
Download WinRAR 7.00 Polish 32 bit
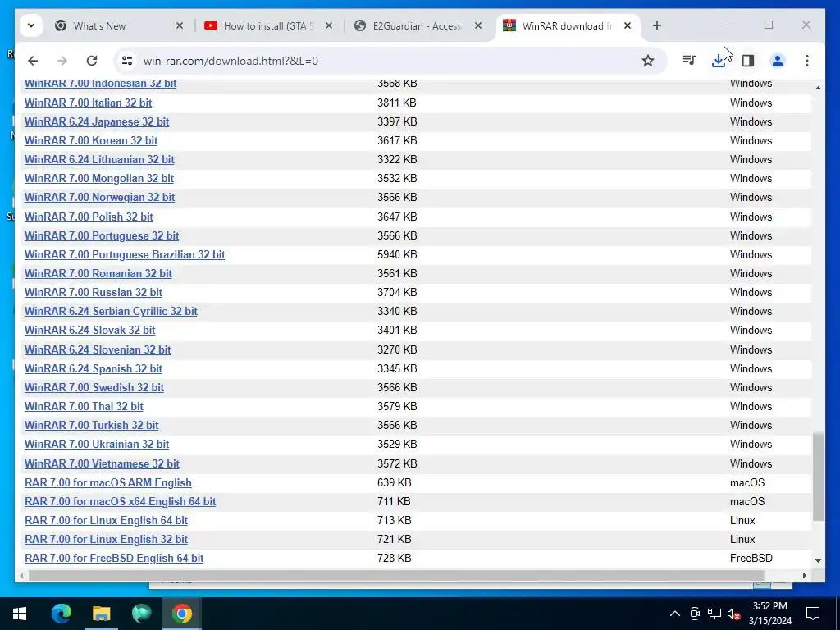89,217
